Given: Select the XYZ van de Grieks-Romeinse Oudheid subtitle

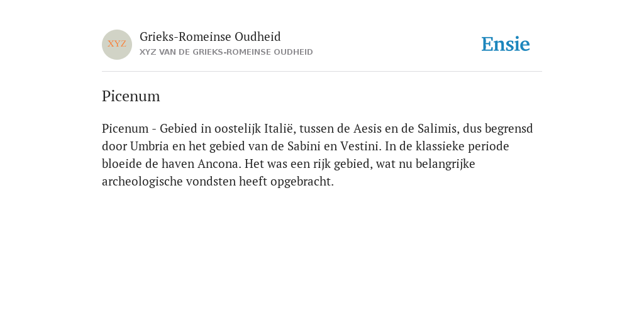Looking at the screenshot, I should (226, 52).
